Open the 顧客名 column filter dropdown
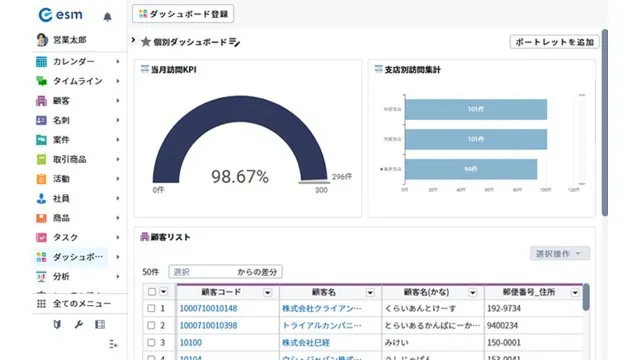The image size is (640, 360). 370,293
